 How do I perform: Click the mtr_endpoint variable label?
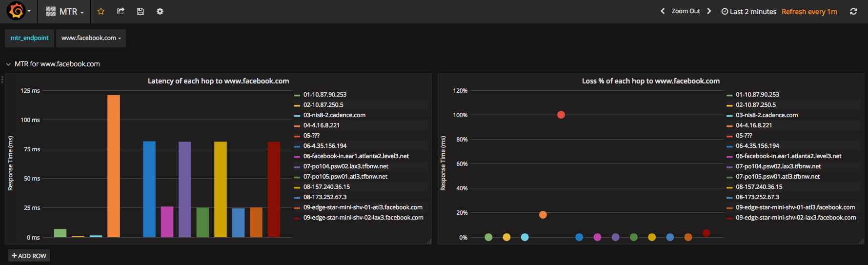coord(29,38)
